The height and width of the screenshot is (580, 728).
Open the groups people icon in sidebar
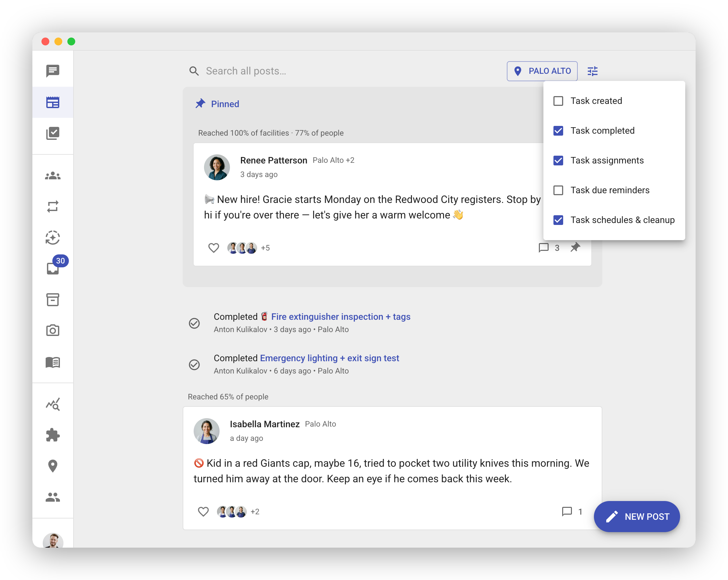[x=53, y=176]
